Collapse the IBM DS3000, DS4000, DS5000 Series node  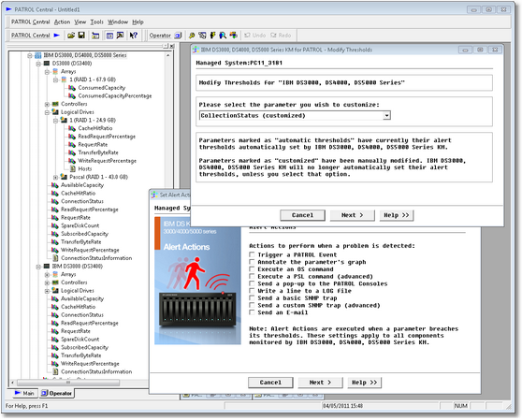tap(30, 55)
